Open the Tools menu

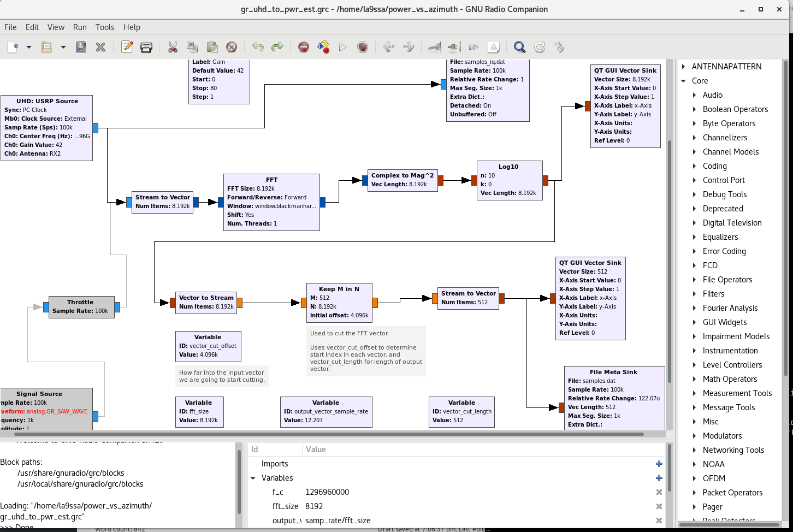(x=105, y=27)
